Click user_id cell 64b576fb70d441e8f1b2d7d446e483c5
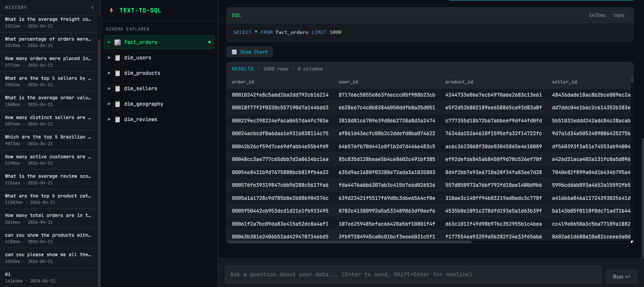This screenshot has height=287, width=644. (387, 147)
